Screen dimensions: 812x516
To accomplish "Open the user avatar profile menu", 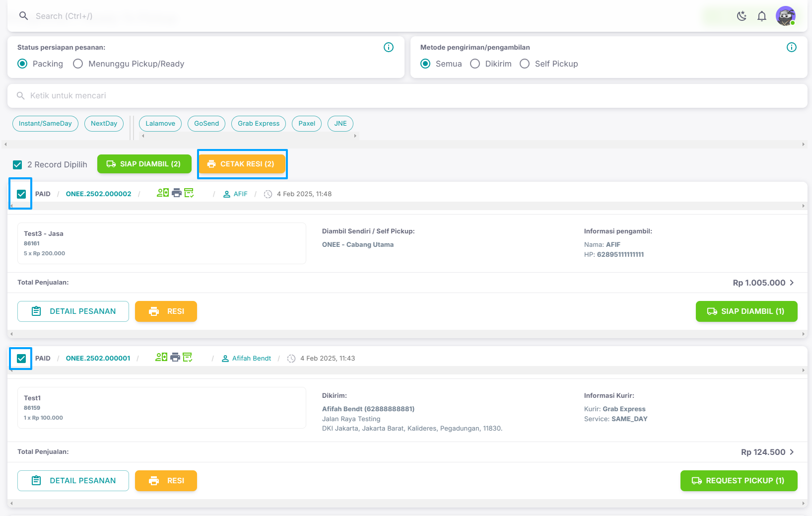I will tap(785, 16).
